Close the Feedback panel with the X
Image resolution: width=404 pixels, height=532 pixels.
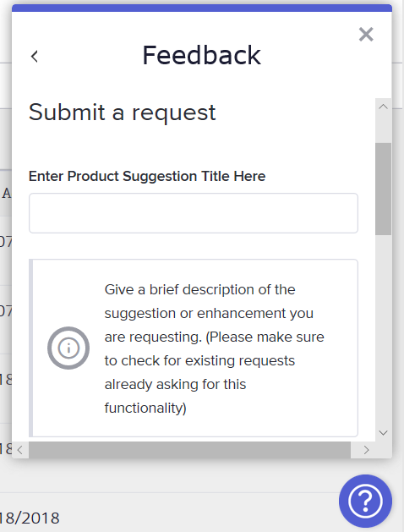point(366,35)
